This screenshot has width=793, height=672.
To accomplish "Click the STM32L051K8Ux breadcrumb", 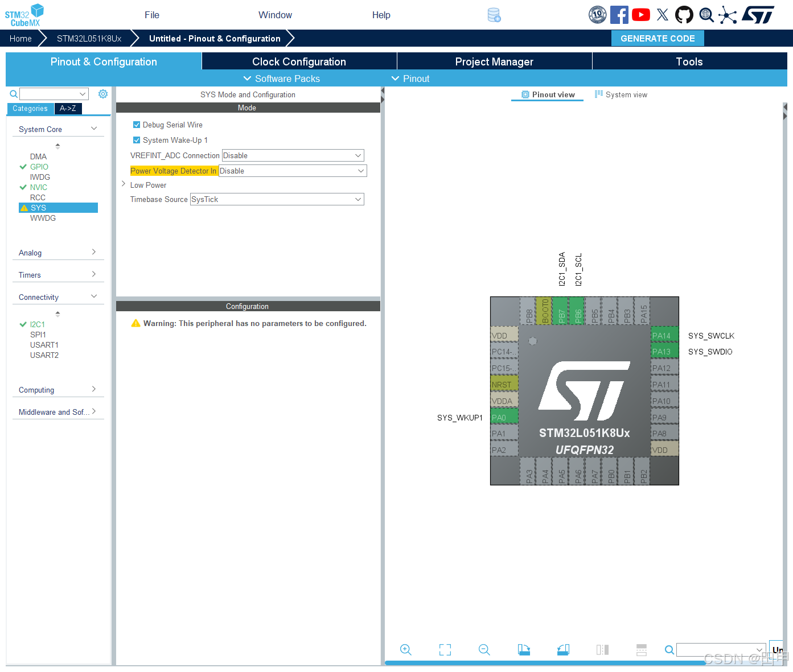I will (x=89, y=38).
